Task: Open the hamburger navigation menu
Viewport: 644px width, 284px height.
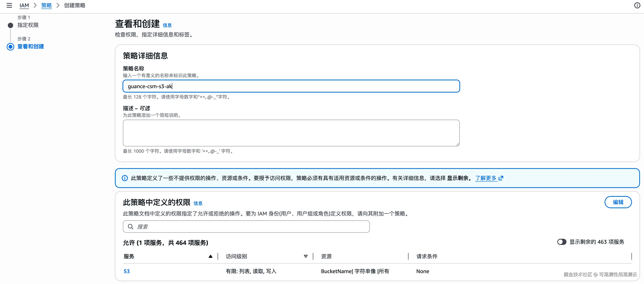Action: pyautogui.click(x=9, y=5)
